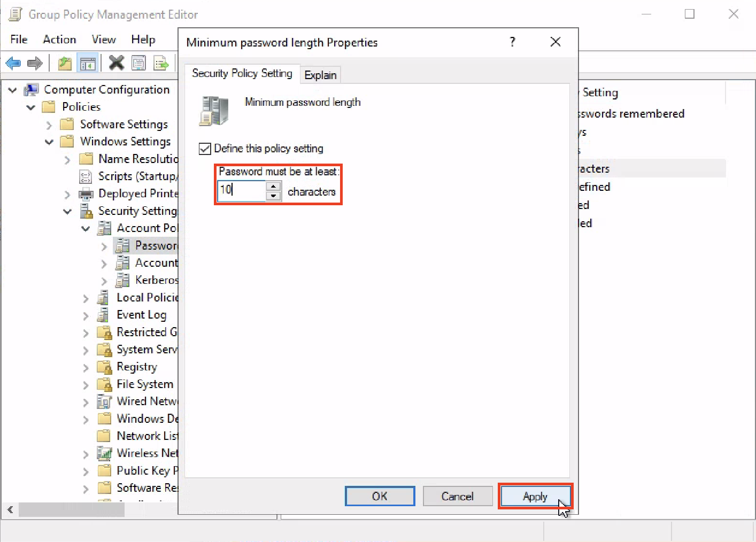Open the Help menu

click(x=143, y=39)
